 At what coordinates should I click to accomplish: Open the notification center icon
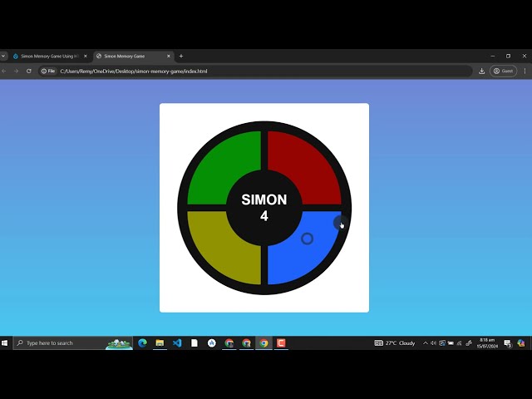(508, 343)
